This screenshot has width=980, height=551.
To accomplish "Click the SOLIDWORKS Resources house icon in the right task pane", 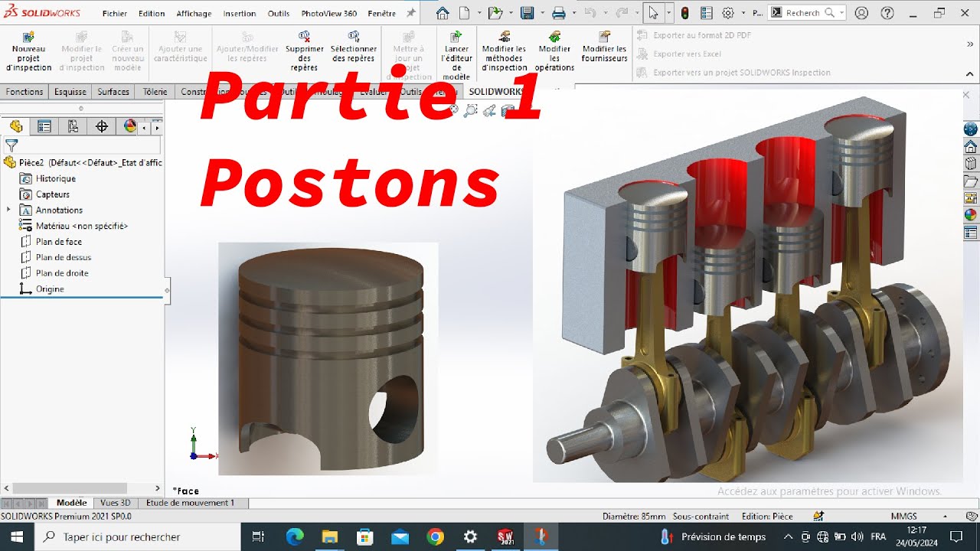I will (971, 146).
